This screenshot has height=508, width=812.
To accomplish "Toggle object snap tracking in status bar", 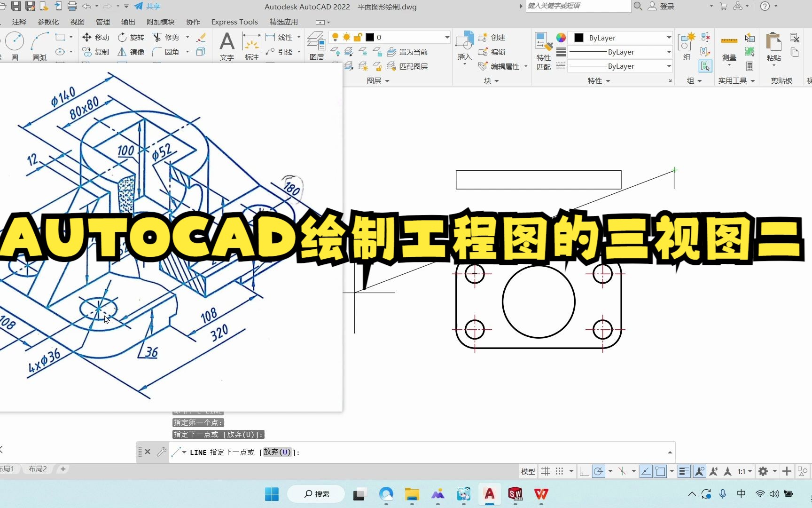I will click(x=646, y=471).
